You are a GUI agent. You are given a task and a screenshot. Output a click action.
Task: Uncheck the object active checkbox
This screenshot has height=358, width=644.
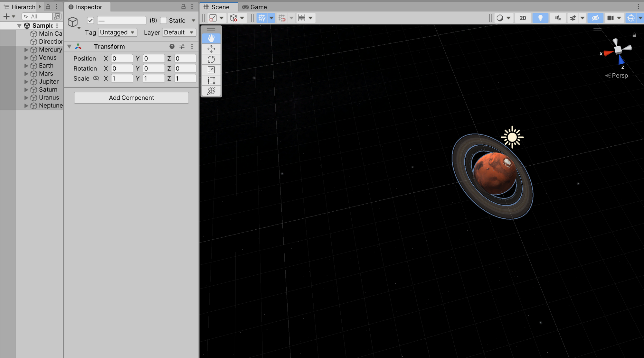coord(90,21)
